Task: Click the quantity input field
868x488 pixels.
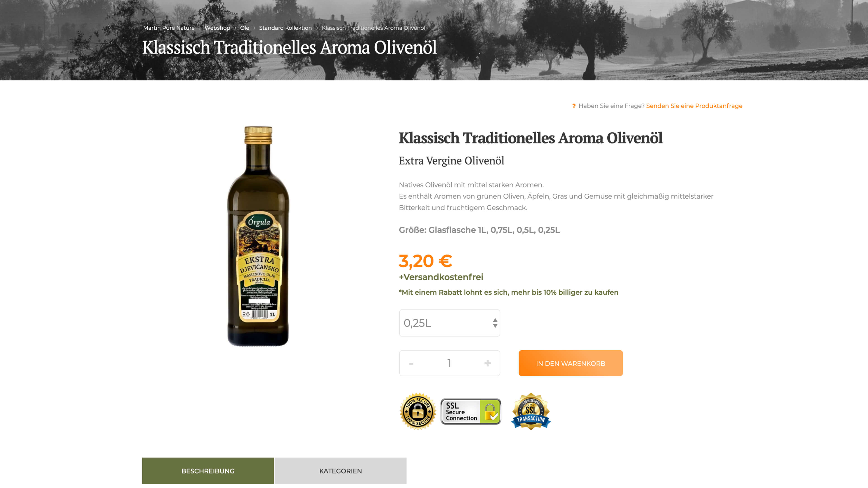Action: click(x=449, y=363)
